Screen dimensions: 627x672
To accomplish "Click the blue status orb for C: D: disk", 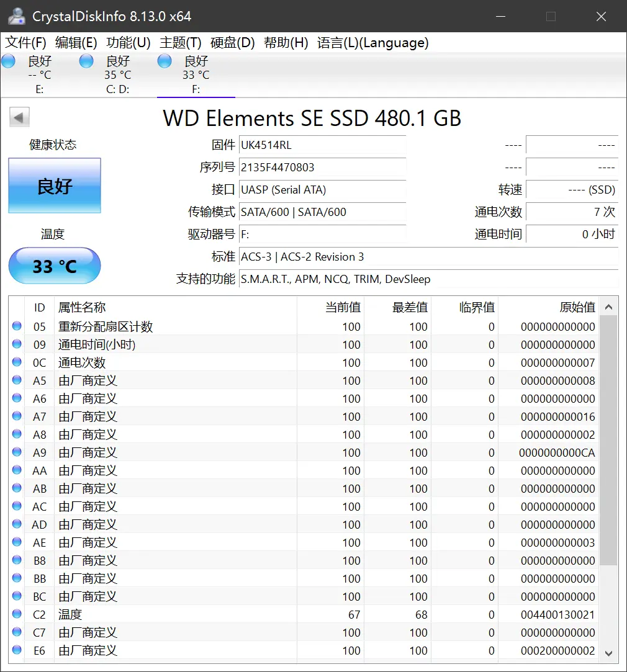I will (86, 61).
